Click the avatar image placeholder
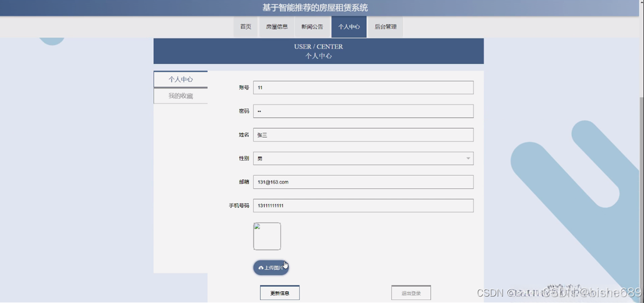 coord(267,236)
